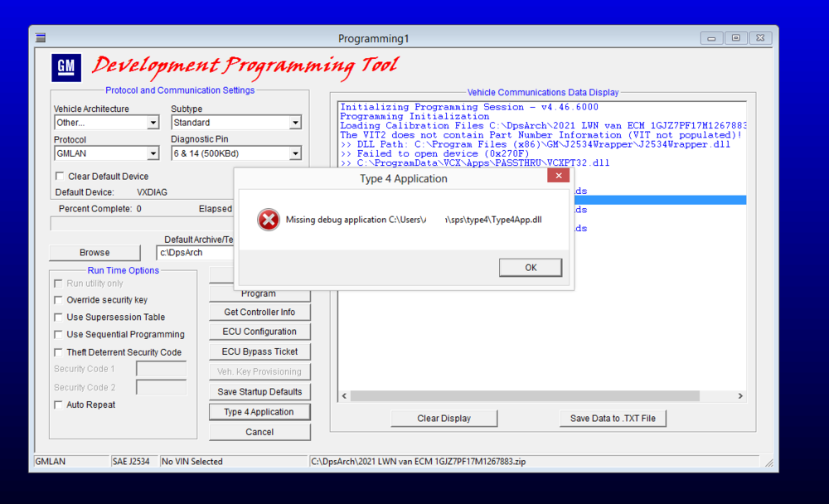Minimize the Programming1 window
The height and width of the screenshot is (504, 829).
711,38
